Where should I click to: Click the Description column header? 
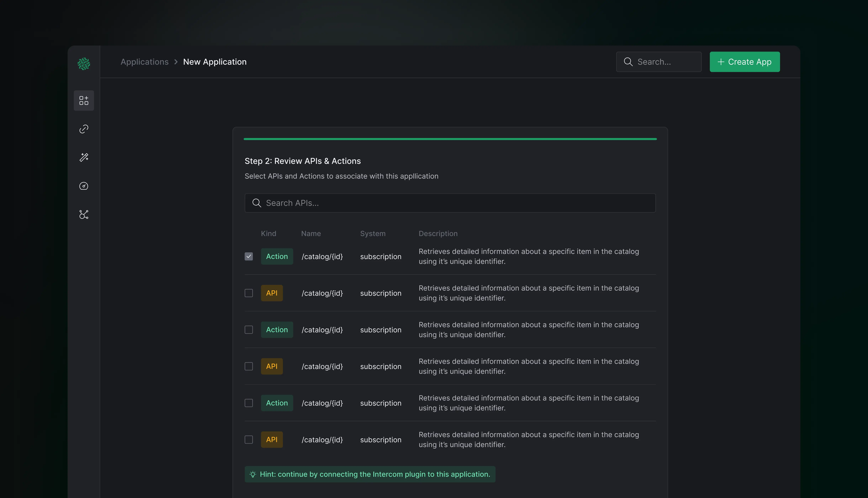click(x=438, y=234)
